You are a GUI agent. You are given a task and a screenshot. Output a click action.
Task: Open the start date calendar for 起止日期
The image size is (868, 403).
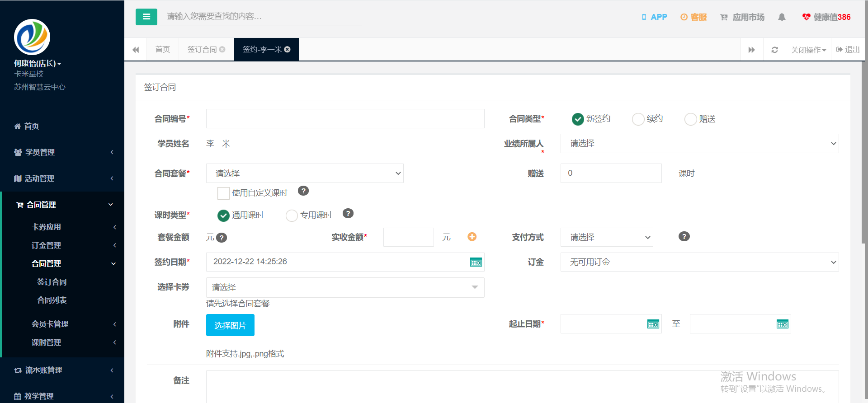(x=653, y=324)
